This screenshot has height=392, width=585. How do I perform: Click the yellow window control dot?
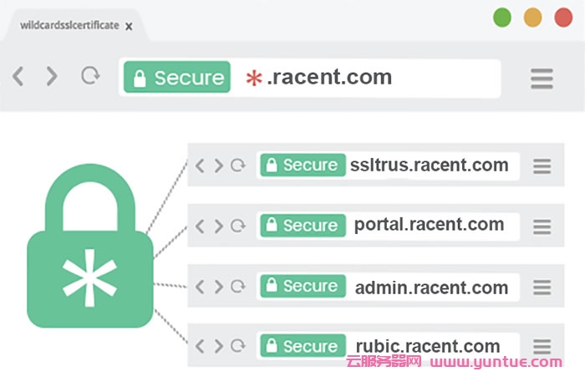point(532,17)
